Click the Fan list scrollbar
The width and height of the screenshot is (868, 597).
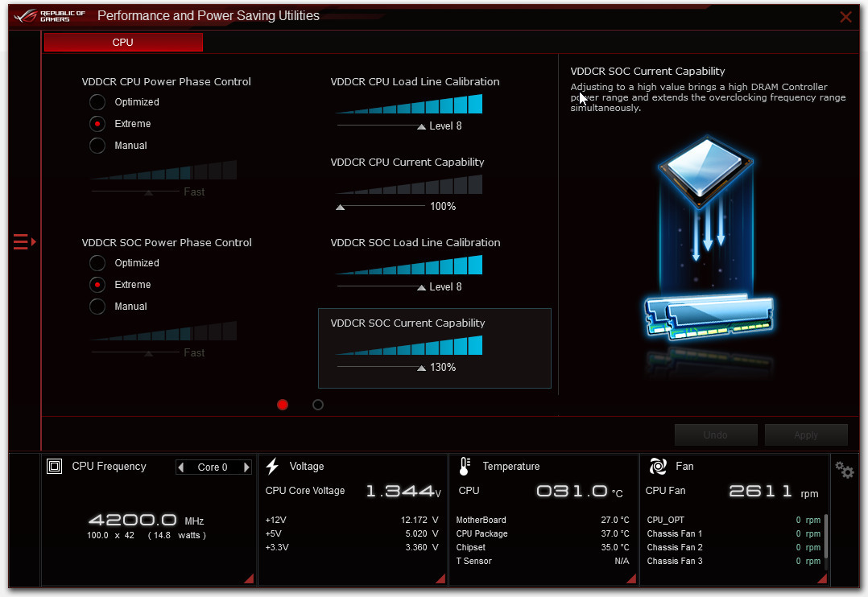[x=826, y=536]
